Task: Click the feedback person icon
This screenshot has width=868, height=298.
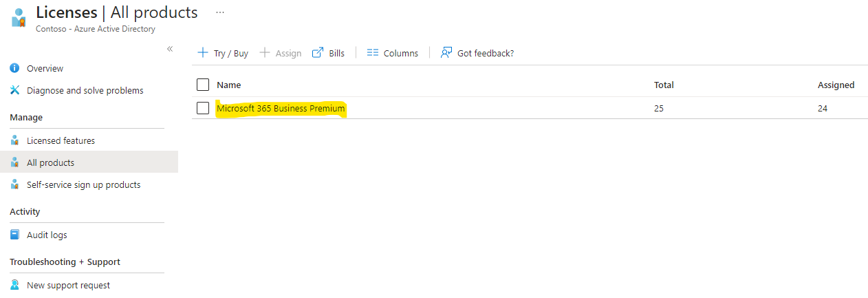Action: [446, 52]
